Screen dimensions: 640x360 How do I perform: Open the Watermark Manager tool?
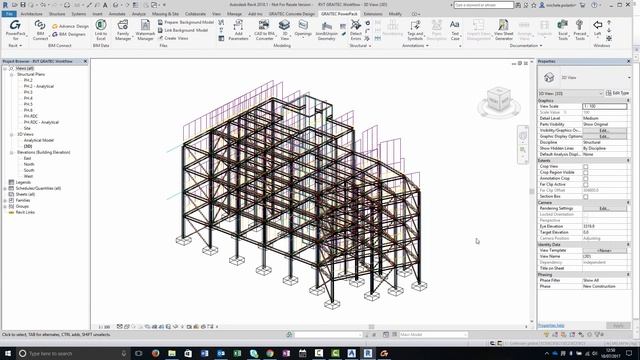145,30
